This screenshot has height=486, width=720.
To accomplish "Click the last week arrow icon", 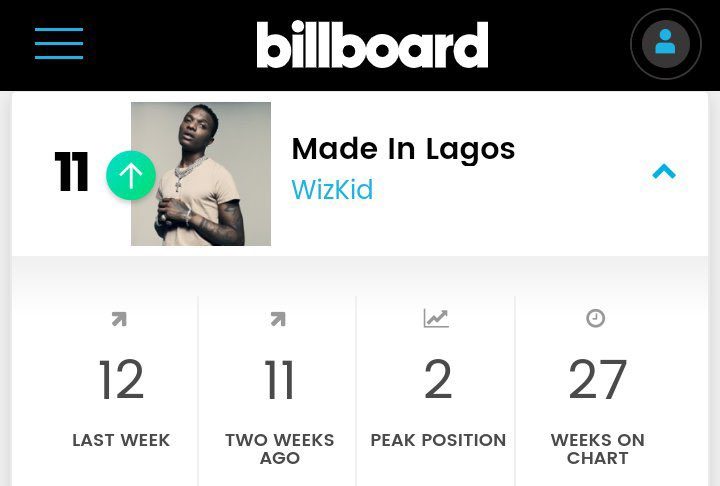I will point(119,319).
